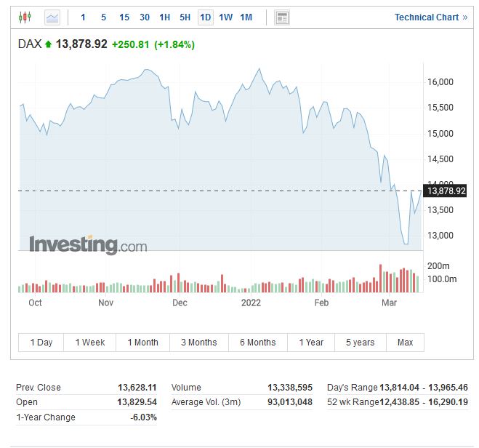The height and width of the screenshot is (448, 479).
Task: Click the Investing.com watermark logo
Action: pos(88,245)
